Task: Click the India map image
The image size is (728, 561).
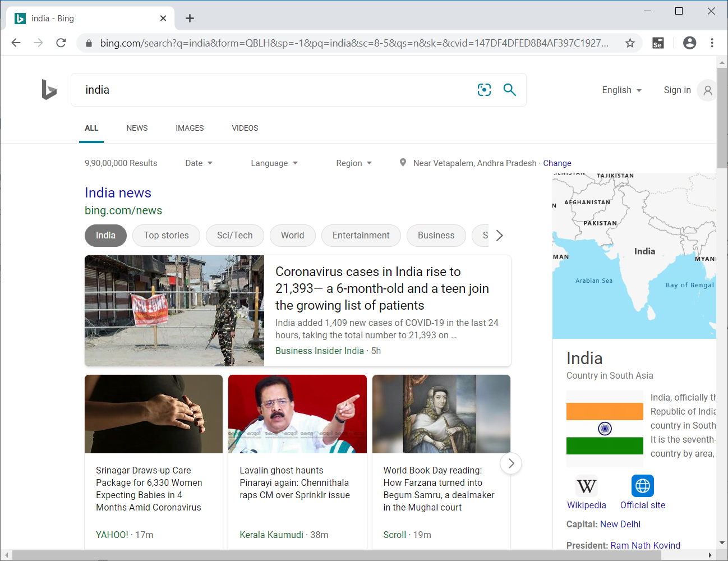Action: 634,256
